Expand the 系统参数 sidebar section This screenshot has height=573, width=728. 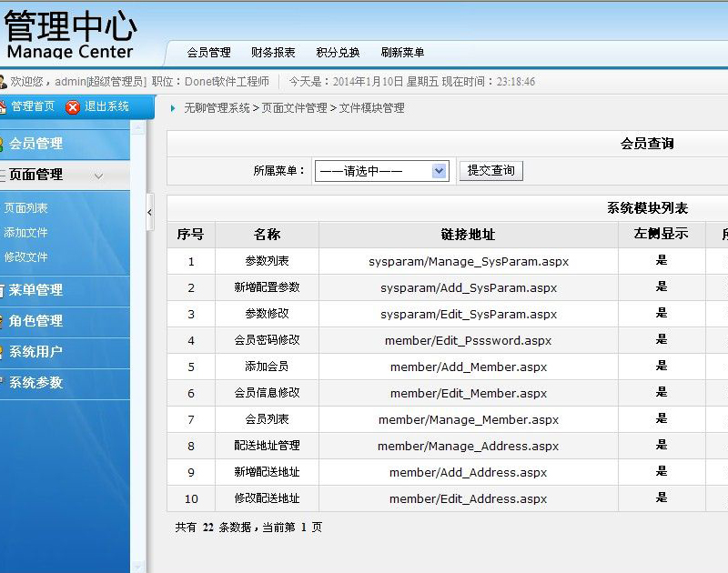pos(36,383)
